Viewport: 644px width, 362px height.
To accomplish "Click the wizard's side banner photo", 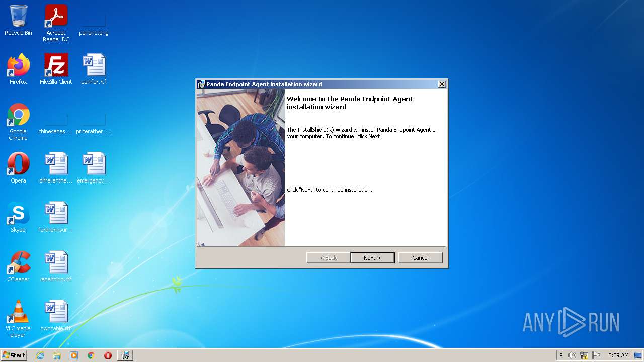I will [240, 168].
